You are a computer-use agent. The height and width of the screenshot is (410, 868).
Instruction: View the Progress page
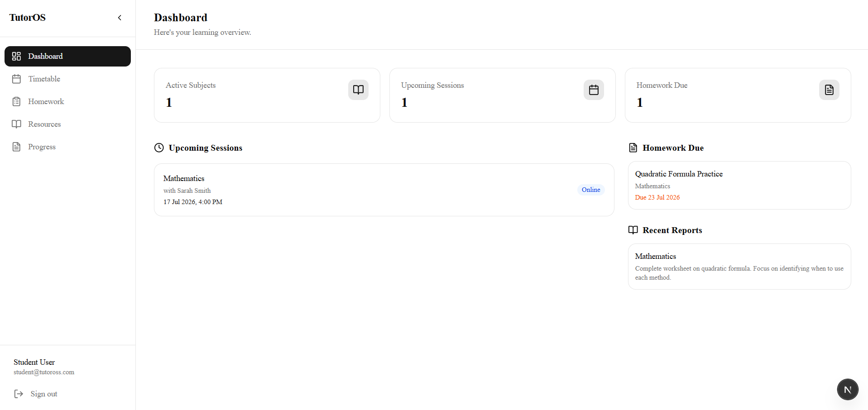[67, 147]
